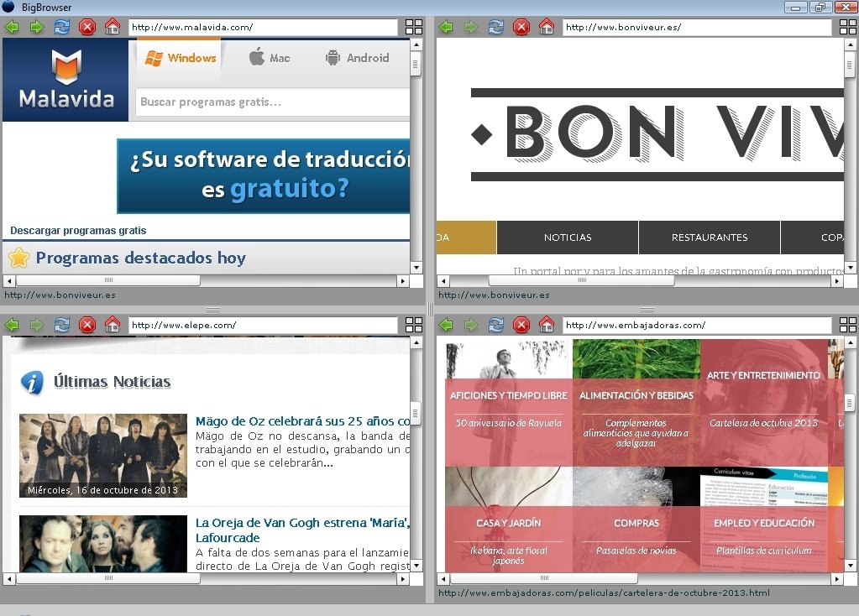Screen dimensions: 859x616
Task: Click the info icon beside Últimas Noticias
Action: coord(32,382)
